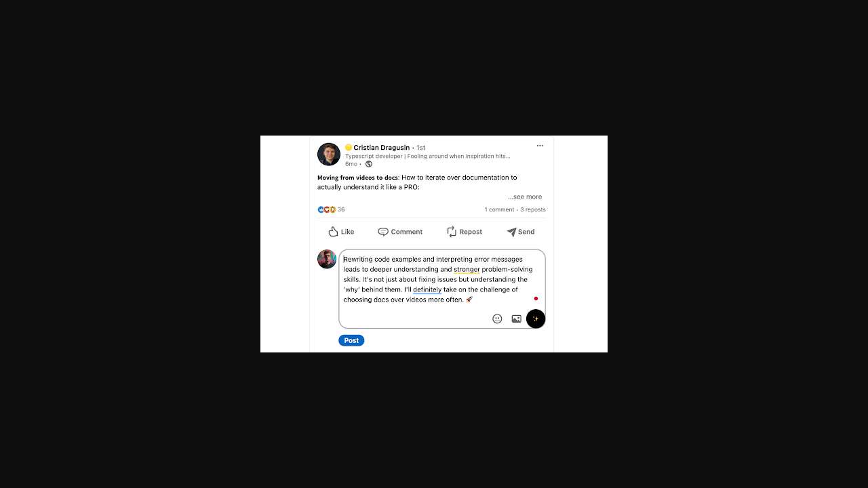Open the three-dot post options menu
The width and height of the screenshot is (868, 488).
tap(540, 146)
